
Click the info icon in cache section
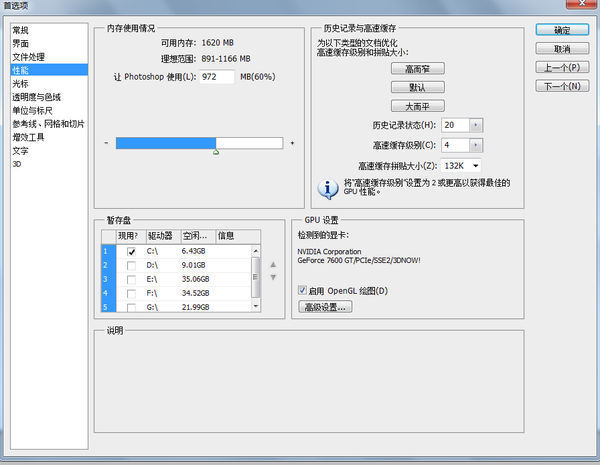click(x=328, y=189)
